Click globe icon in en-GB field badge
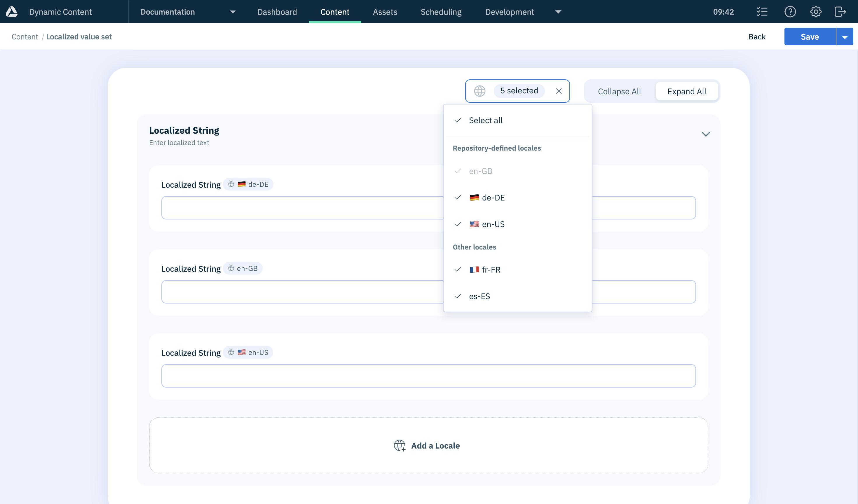Viewport: 858px width, 504px height. (231, 268)
